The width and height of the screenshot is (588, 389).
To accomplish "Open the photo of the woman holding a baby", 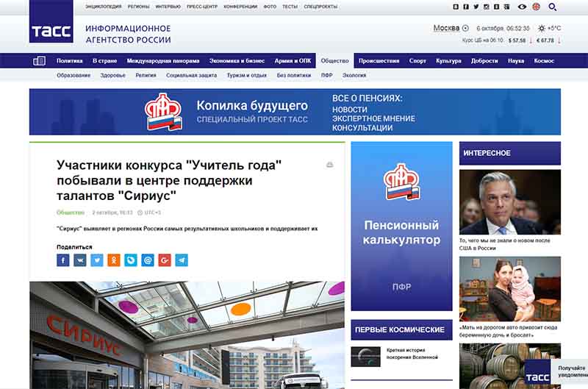I will [x=510, y=289].
